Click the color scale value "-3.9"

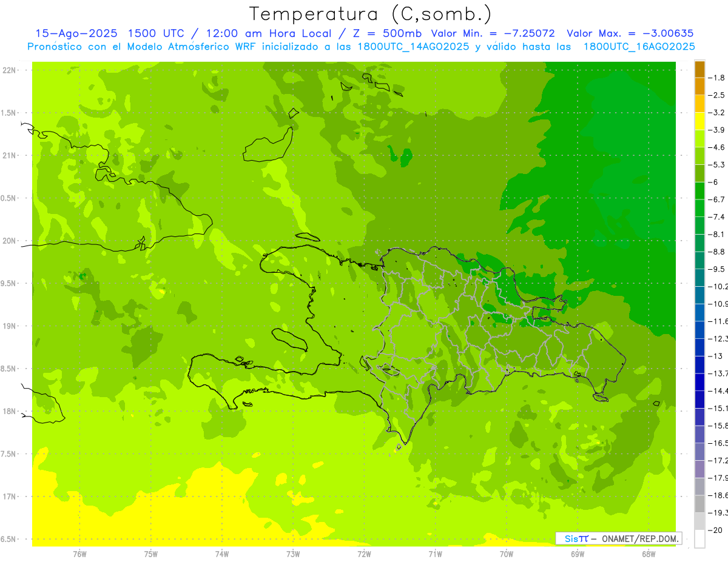pyautogui.click(x=716, y=130)
